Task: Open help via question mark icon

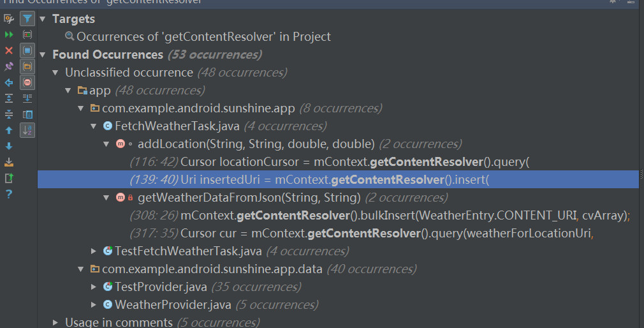Action: (x=9, y=194)
